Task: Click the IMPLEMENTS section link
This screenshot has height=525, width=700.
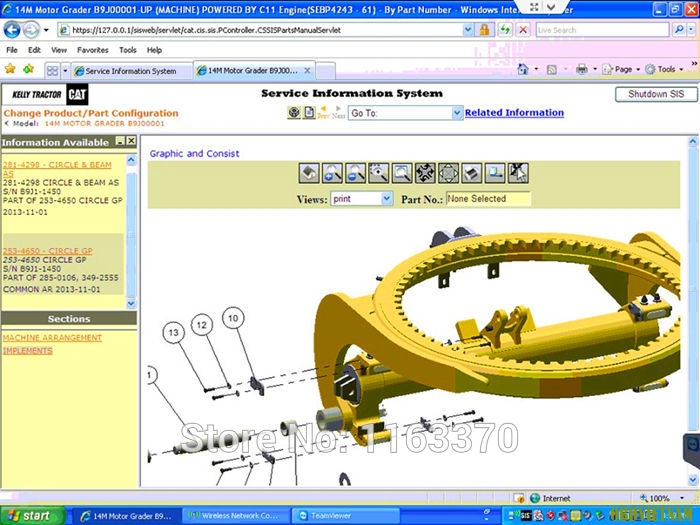Action: tap(28, 350)
